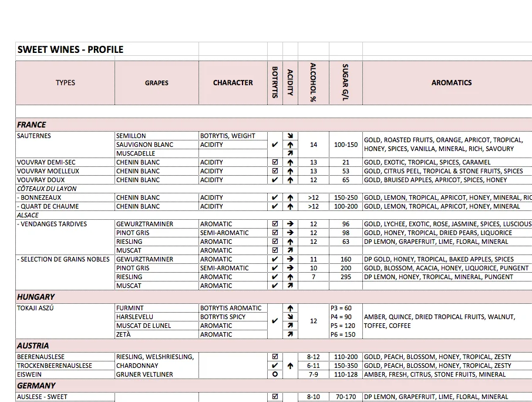Screen dimensions: 532x402
Task: Click the SWEET WINES - PROFILE title cell
Action: click(x=70, y=49)
